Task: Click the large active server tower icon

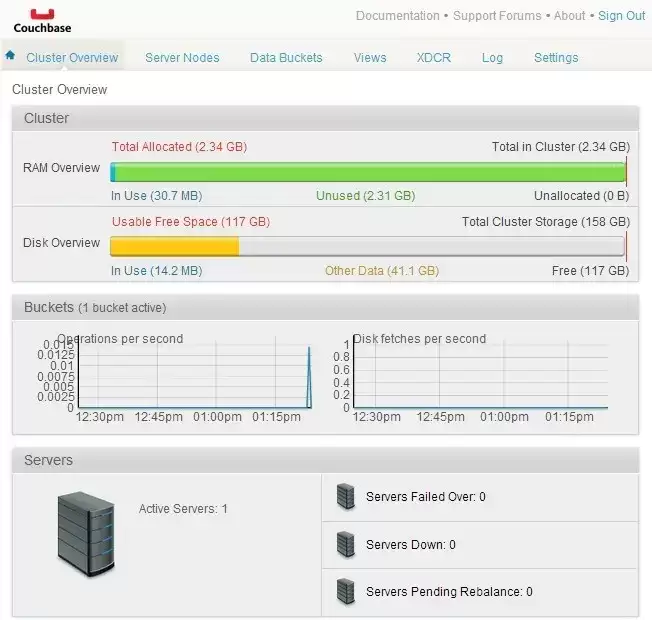Action: (x=86, y=534)
